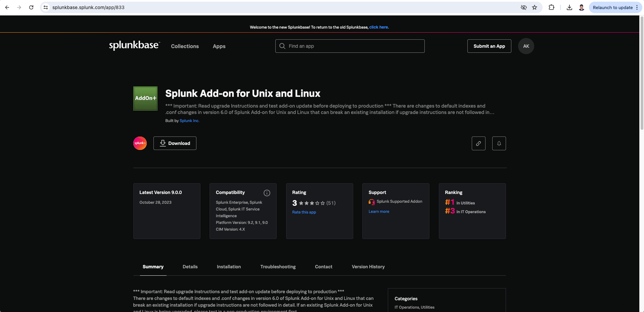Select the Summary tab
Screen dimensions: 644x312
[153, 267]
